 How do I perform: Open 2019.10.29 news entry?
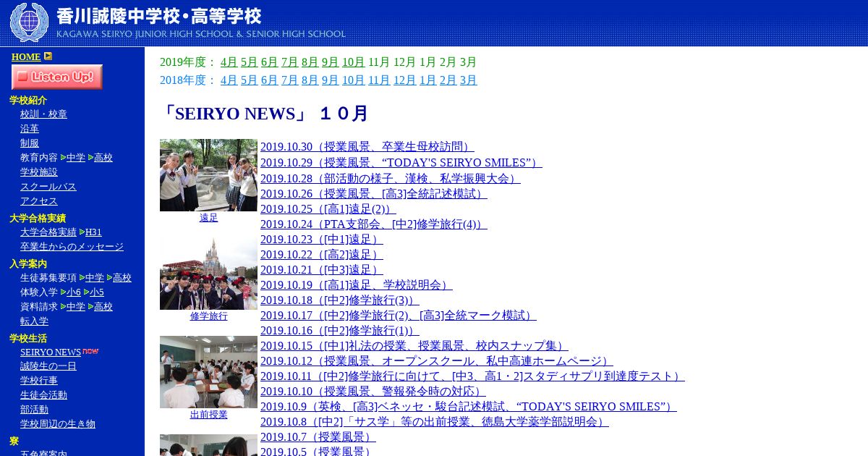pos(401,163)
